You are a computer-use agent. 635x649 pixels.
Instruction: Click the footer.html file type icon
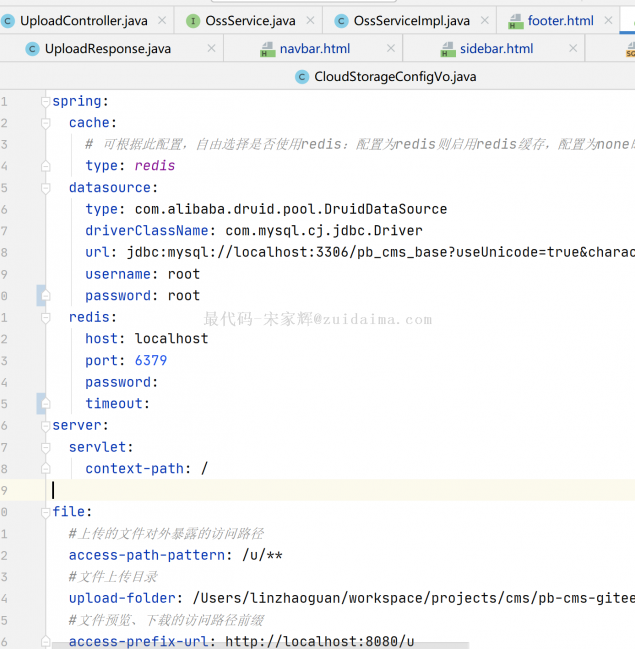[515, 21]
